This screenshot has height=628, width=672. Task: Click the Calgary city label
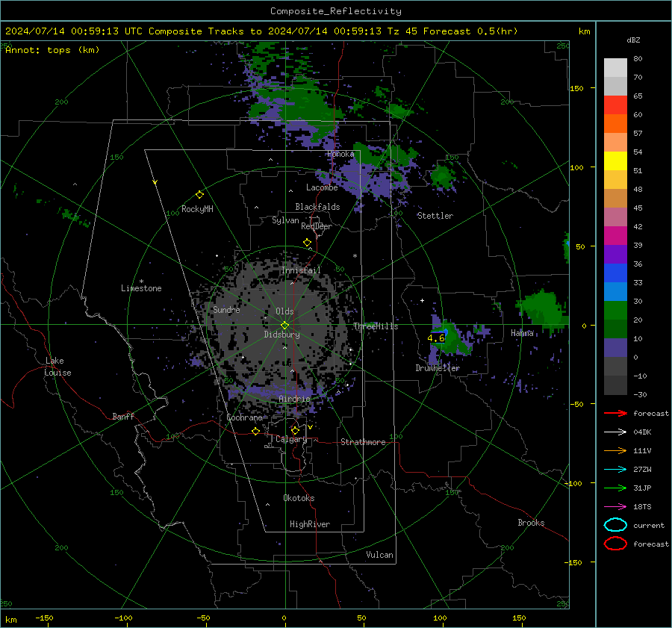(x=291, y=439)
